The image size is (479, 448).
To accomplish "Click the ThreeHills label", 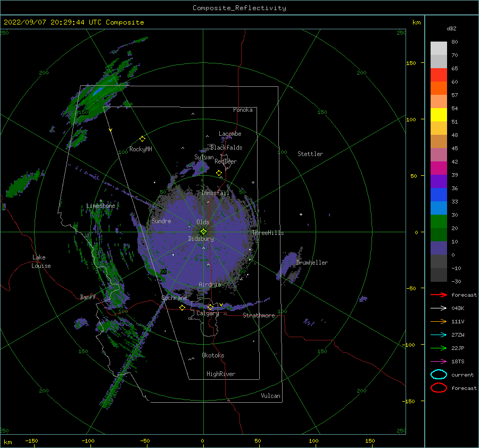I will (x=268, y=233).
